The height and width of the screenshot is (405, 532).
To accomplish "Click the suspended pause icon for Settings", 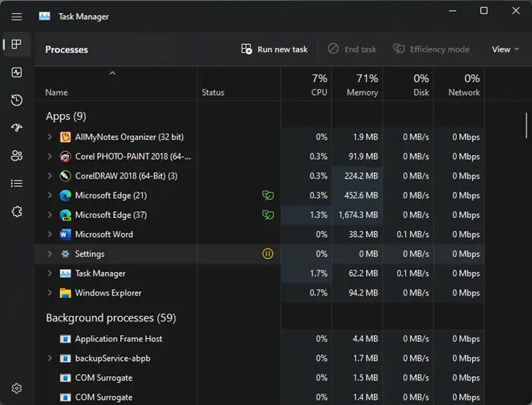I will pos(268,254).
